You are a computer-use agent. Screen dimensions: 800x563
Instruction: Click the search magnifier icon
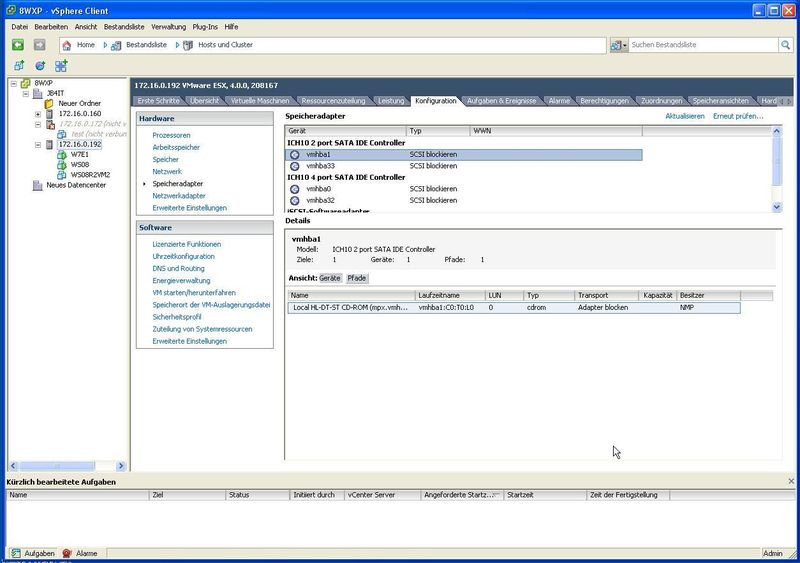tap(786, 45)
